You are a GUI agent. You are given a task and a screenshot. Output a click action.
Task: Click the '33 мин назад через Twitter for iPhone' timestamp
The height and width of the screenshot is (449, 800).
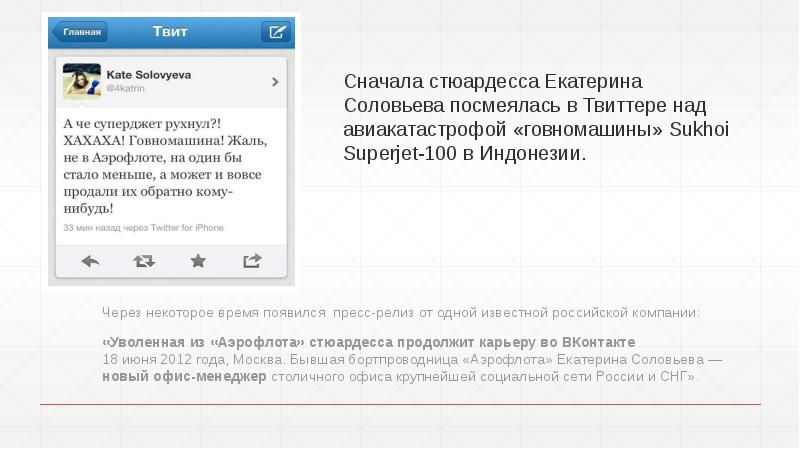point(143,228)
